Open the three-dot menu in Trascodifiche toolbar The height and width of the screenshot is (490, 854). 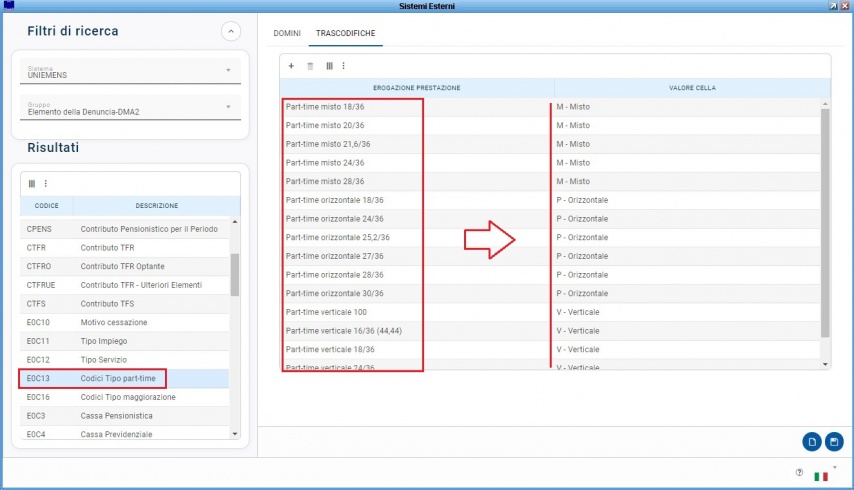[x=343, y=66]
